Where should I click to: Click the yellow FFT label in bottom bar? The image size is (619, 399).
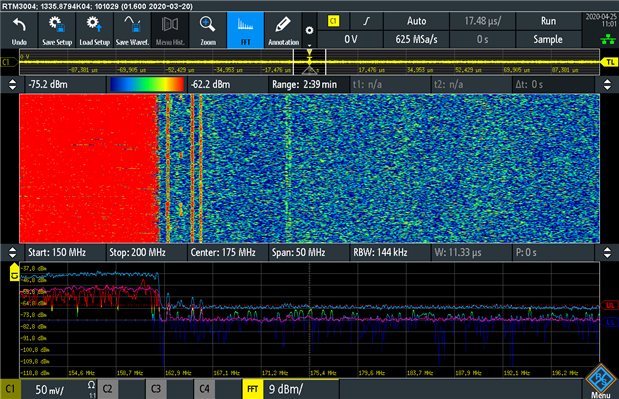253,389
